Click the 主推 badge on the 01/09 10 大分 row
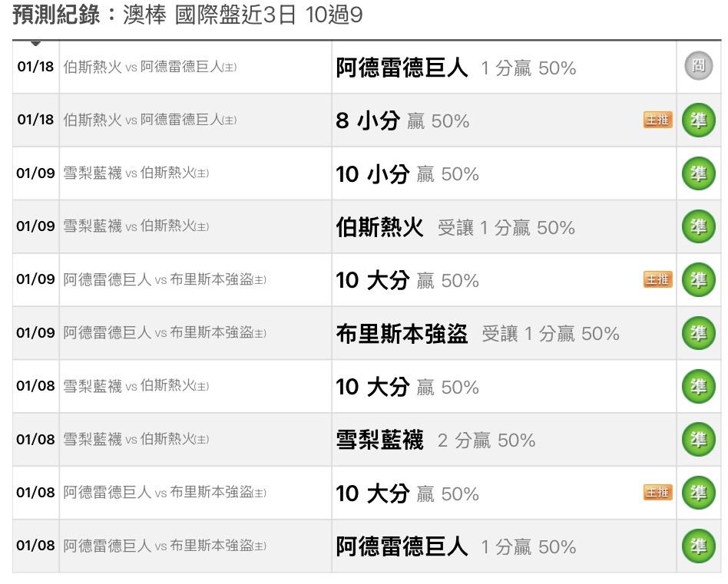728x584 pixels. click(x=657, y=279)
